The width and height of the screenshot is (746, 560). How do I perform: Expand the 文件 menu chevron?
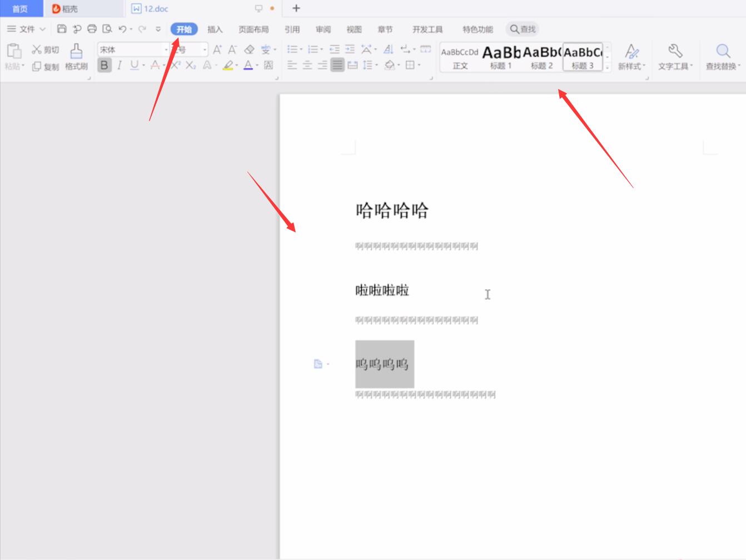(x=42, y=29)
